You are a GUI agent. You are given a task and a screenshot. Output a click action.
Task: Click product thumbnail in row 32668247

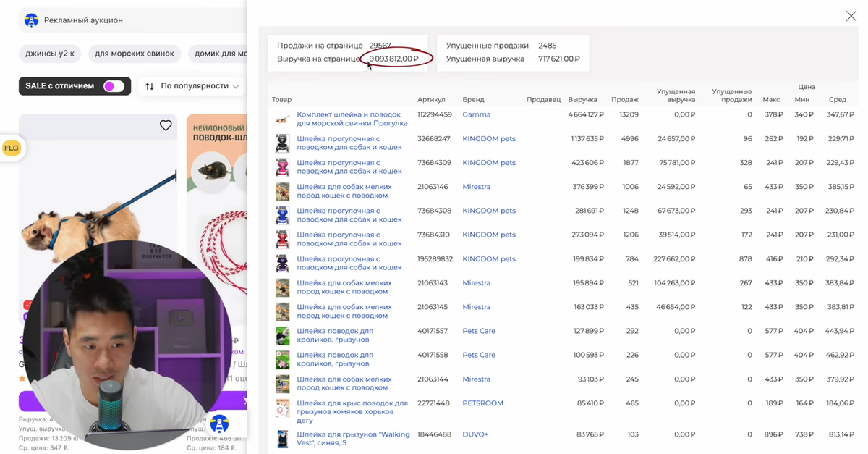pos(282,143)
